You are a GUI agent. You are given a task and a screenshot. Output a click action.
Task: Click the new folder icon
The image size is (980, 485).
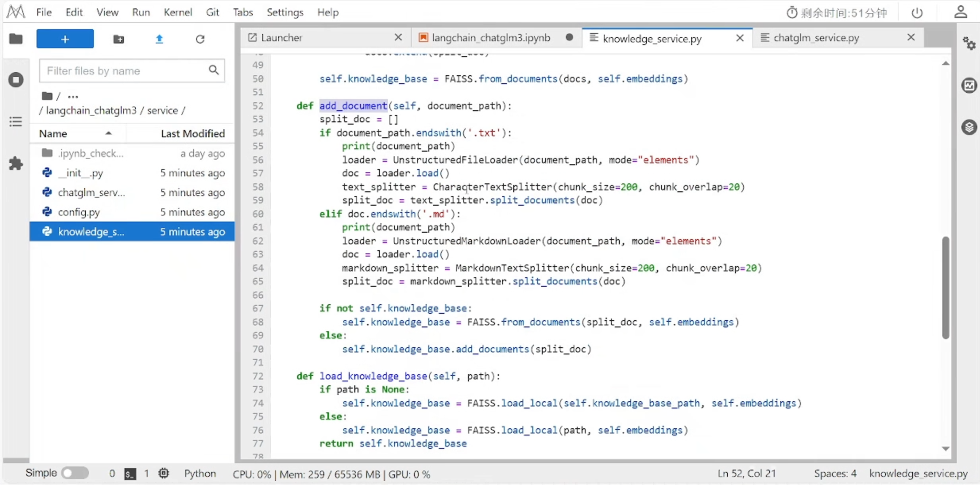tap(119, 39)
